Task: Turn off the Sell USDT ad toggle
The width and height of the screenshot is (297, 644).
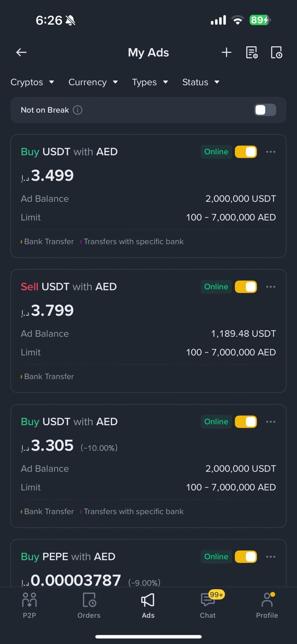Action: [246, 287]
